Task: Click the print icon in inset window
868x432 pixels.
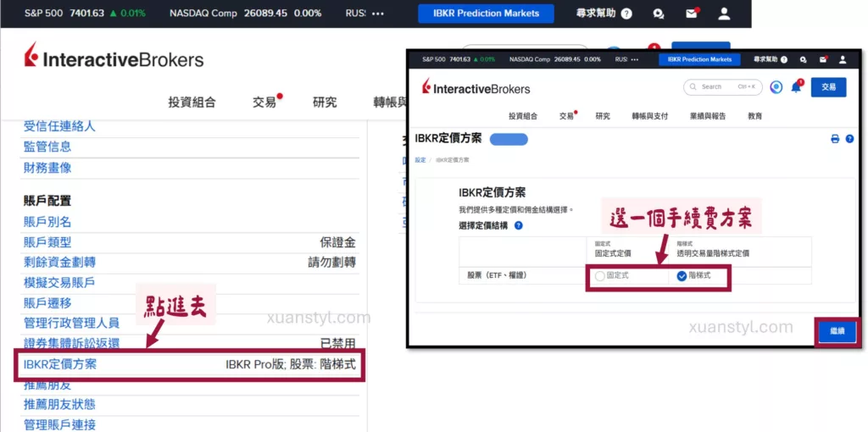Action: [835, 140]
